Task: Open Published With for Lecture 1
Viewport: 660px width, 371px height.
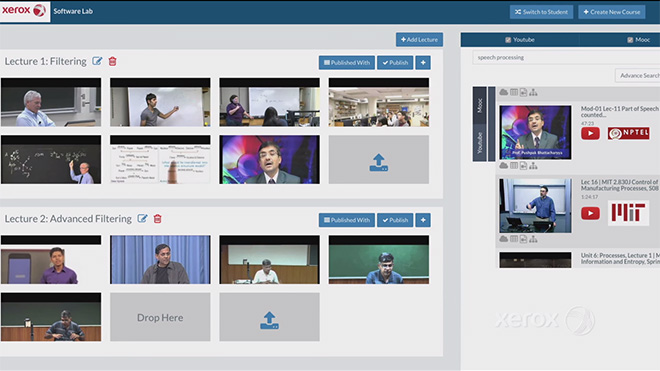Action: point(347,63)
